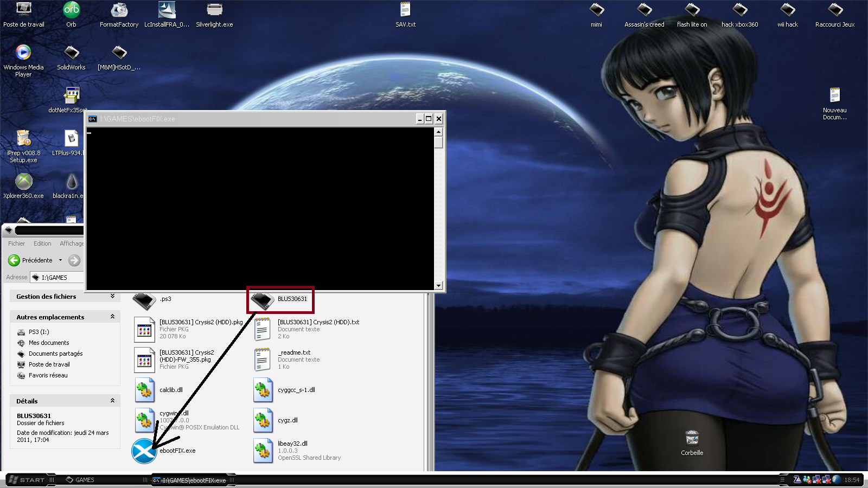Go to Mes documents link
The image size is (868, 488).
coord(43,343)
